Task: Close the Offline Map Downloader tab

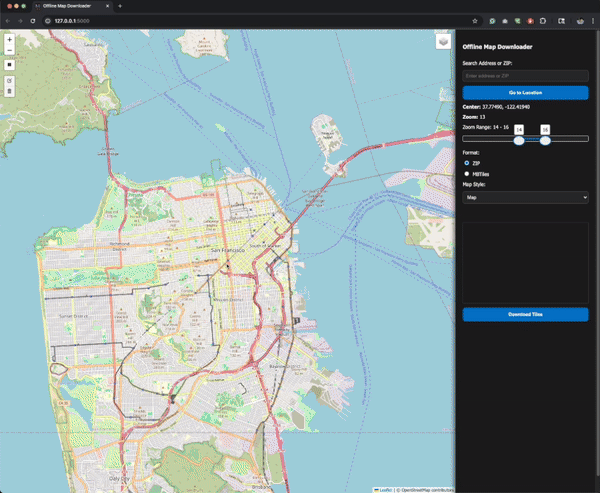Action: [108, 6]
